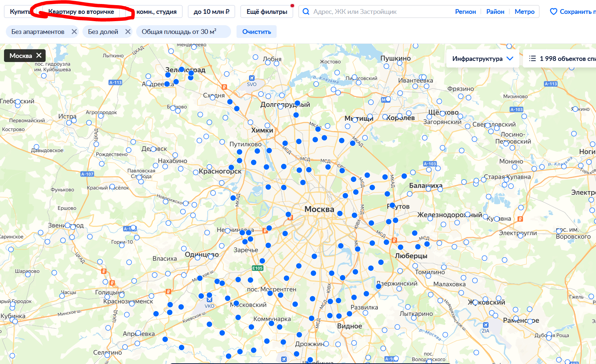Click the Железнодорожный label on the map
Screen dimensions: 596x364
tap(450, 215)
